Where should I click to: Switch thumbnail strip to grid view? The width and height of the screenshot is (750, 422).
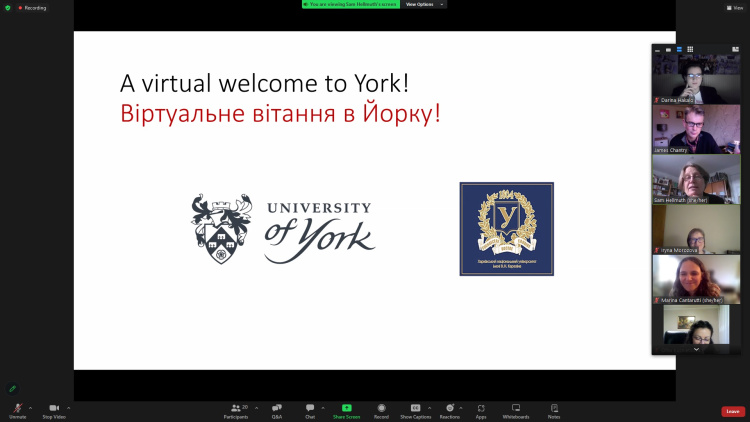click(690, 49)
